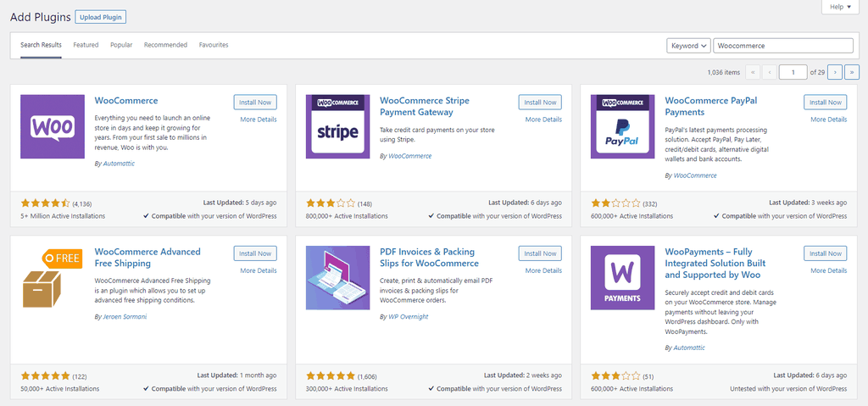868x406 pixels.
Task: Click '5+ Million Active Installations' text
Action: tap(63, 216)
